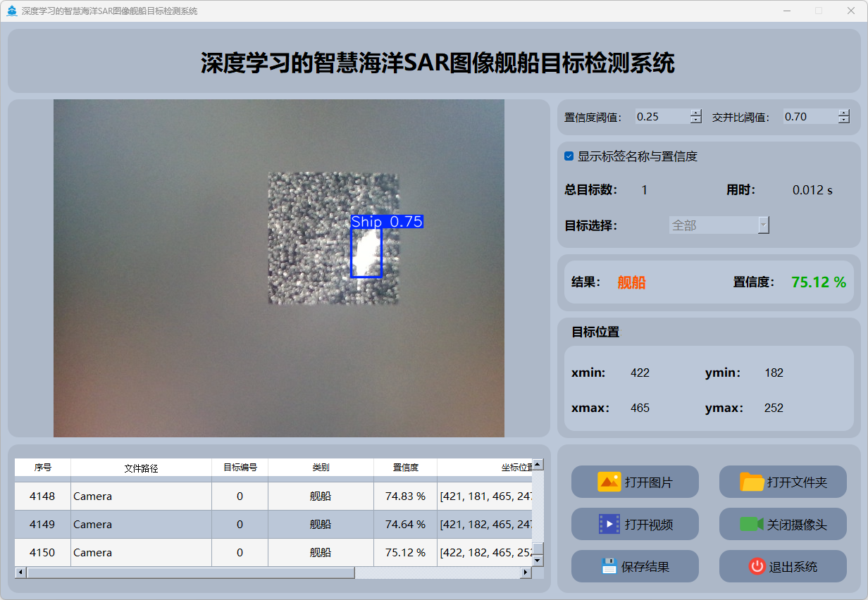Select the row 4150 confidence cell 75.12 %
Viewport: 868px width, 600px height.
(x=405, y=552)
